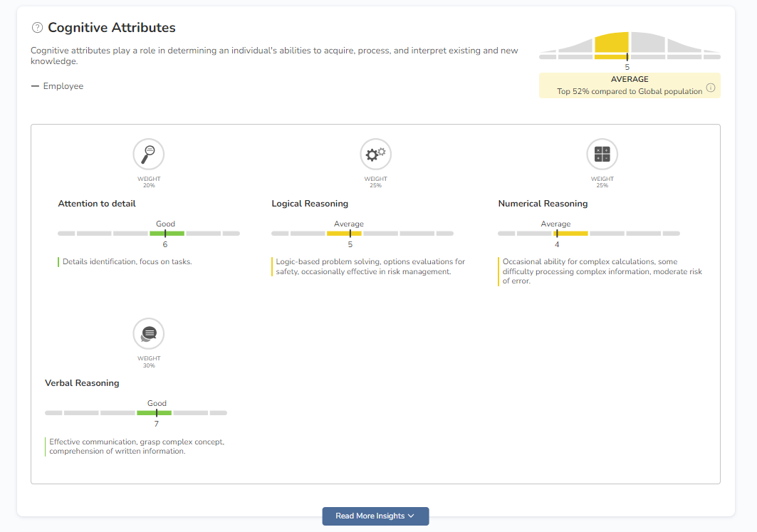757x532 pixels.
Task: Click the Numerical Reasoning title
Action: [x=543, y=204]
